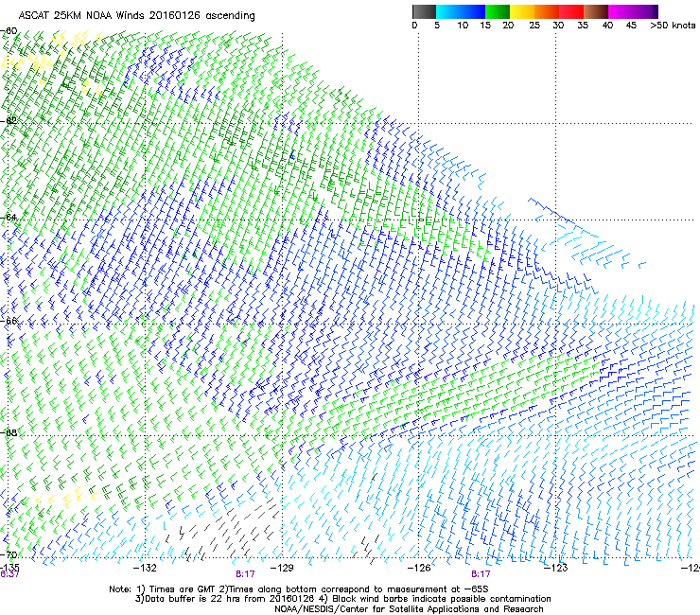Click the legend label '15'

(485, 26)
